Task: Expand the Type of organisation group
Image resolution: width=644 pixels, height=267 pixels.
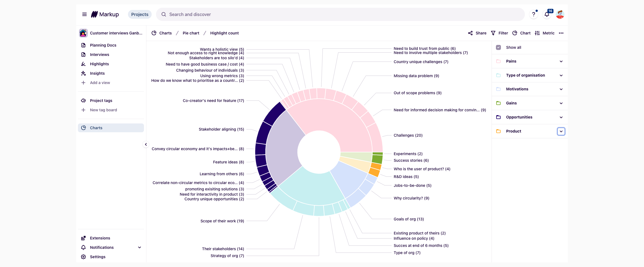Action: click(x=561, y=75)
